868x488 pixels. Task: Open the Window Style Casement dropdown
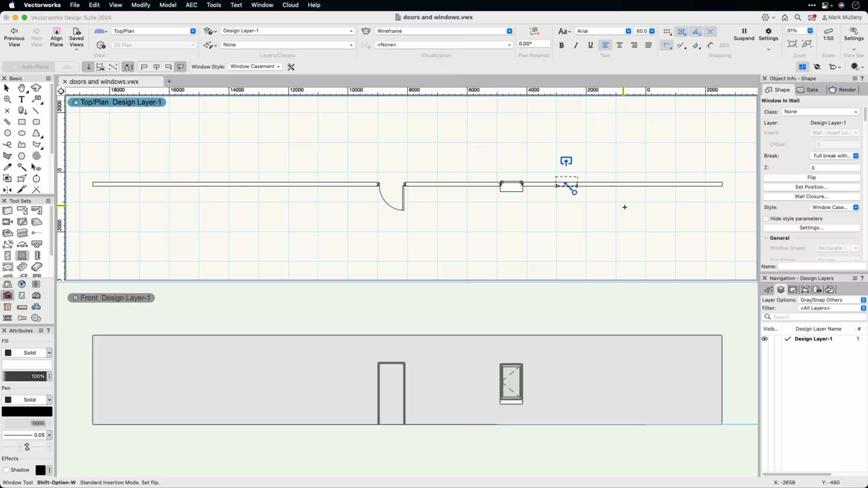click(x=255, y=67)
